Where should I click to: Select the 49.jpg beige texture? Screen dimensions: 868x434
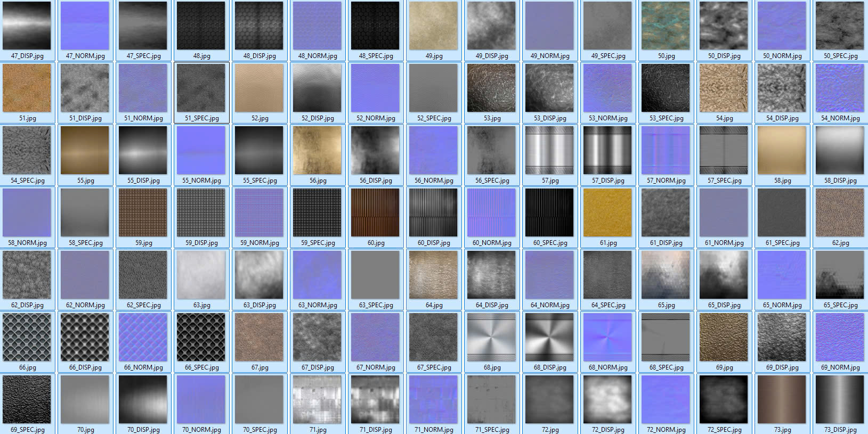433,26
